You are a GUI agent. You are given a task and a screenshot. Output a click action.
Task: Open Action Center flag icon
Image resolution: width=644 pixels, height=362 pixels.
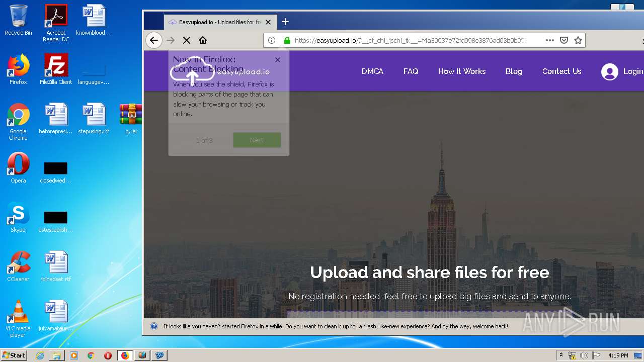click(x=596, y=355)
